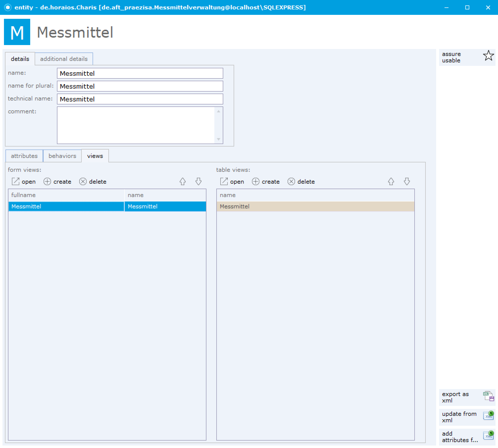498x448 pixels.
Task: Create a new table view
Action: coord(266,181)
